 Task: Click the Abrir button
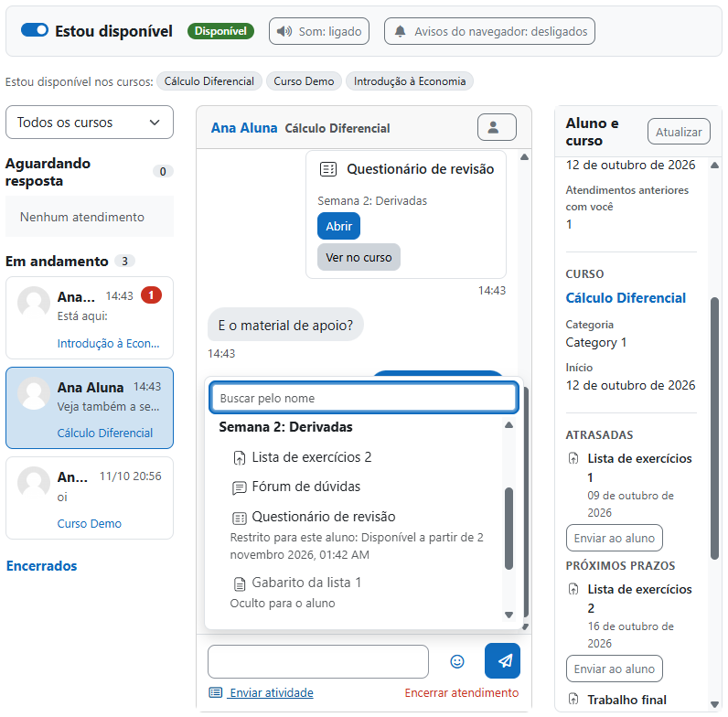click(x=339, y=226)
